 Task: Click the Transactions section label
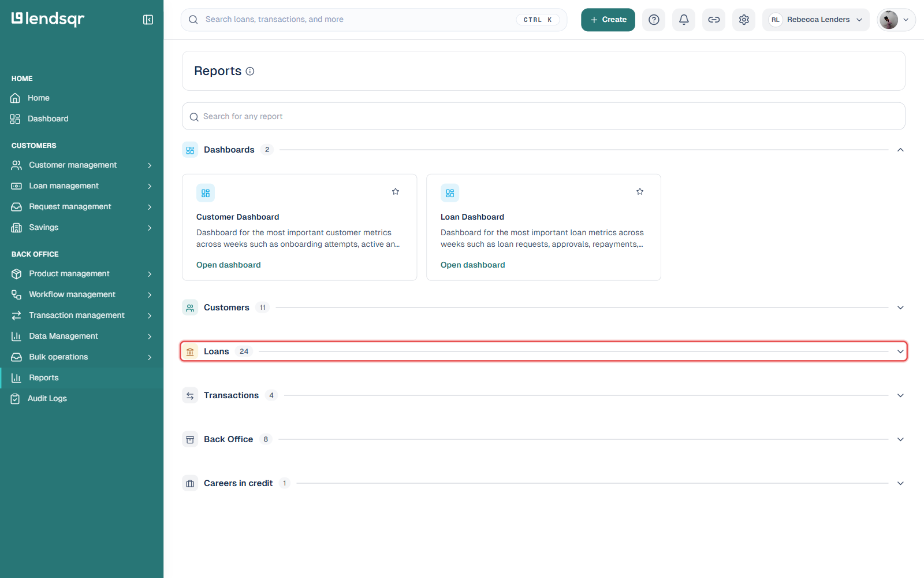231,395
